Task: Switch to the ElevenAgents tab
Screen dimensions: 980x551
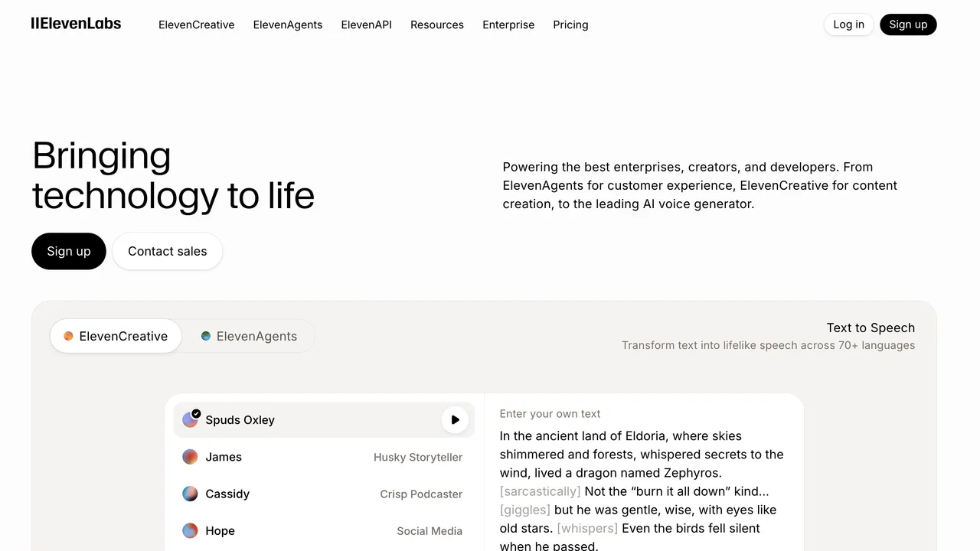Action: [248, 336]
